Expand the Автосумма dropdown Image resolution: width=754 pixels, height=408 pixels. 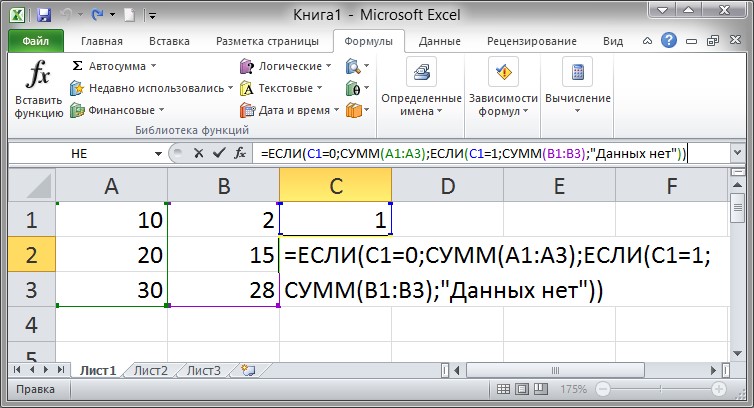(153, 66)
